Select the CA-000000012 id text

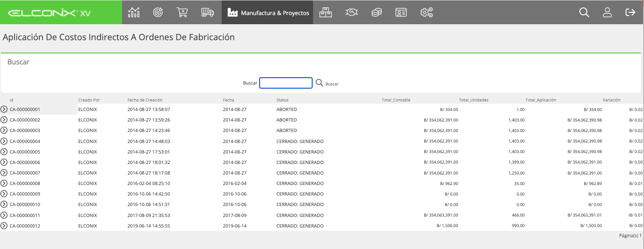pyautogui.click(x=25, y=226)
